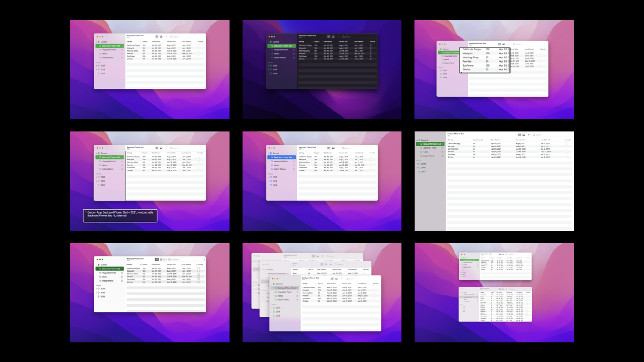Click bordered plus button in high-contrast window

point(166,260)
